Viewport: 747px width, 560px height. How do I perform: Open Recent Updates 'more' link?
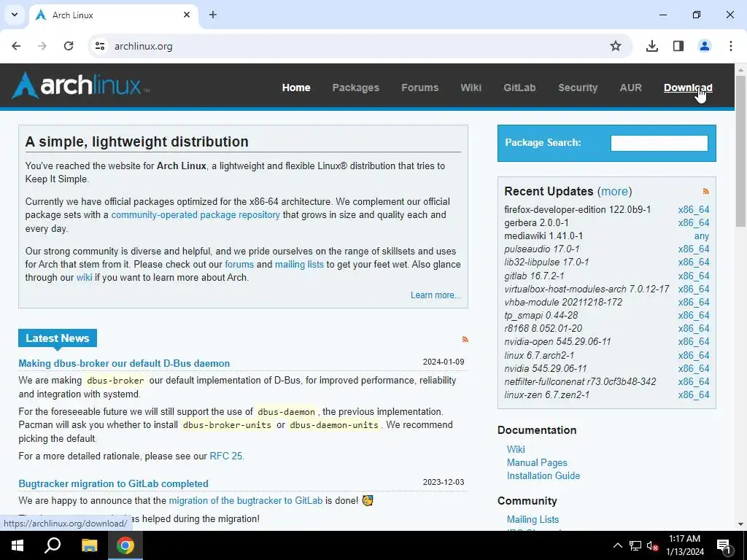click(614, 192)
